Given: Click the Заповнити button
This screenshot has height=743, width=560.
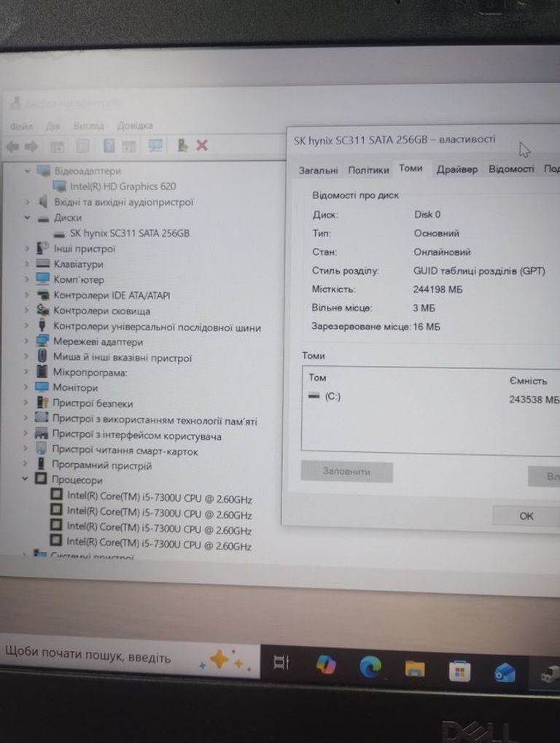Looking at the screenshot, I should (x=346, y=472).
